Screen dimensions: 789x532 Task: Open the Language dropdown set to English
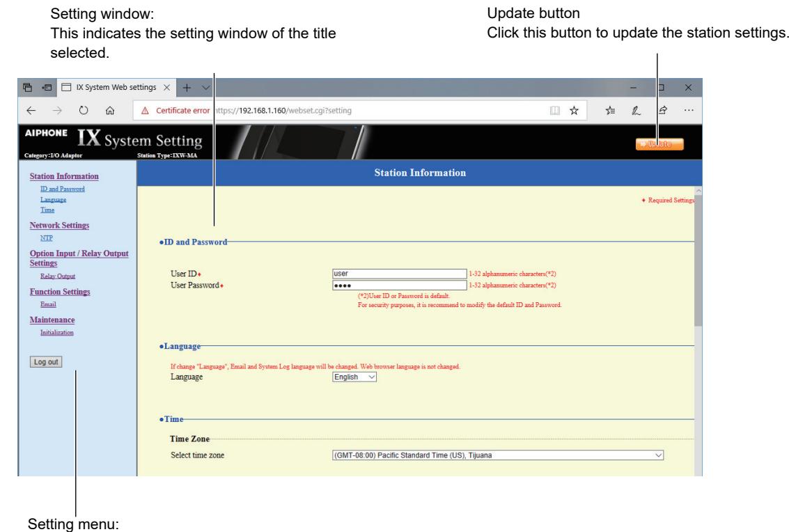[x=354, y=377]
